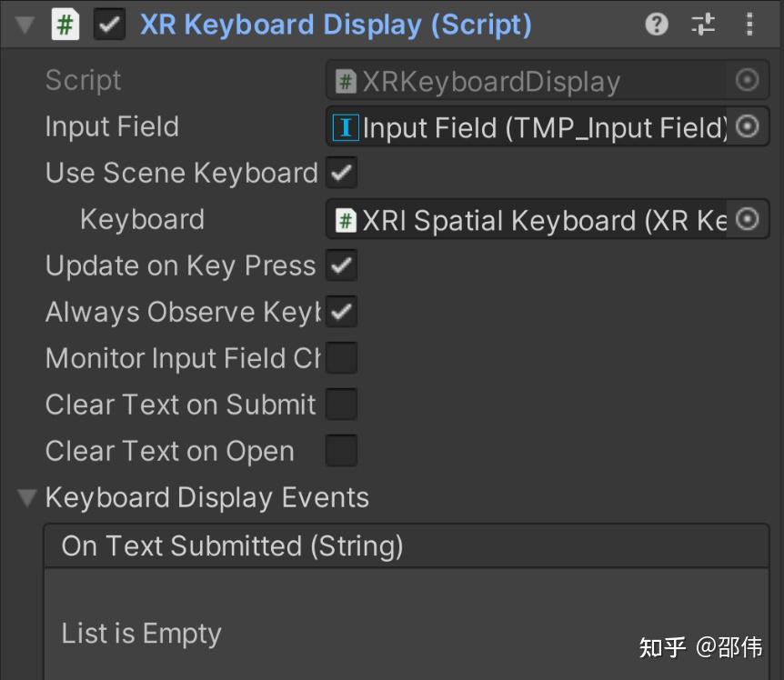The width and height of the screenshot is (784, 680).
Task: Uncheck Update on Key Press
Action: click(x=342, y=265)
